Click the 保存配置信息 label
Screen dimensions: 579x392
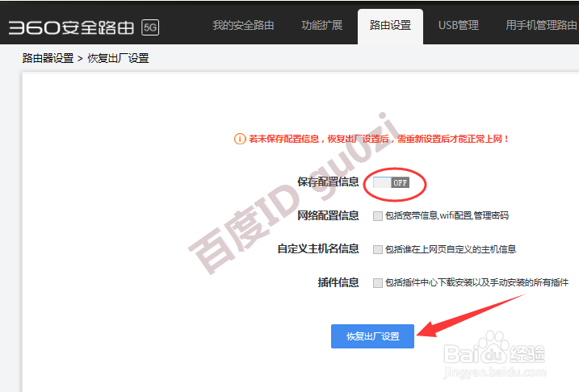pyautogui.click(x=329, y=181)
